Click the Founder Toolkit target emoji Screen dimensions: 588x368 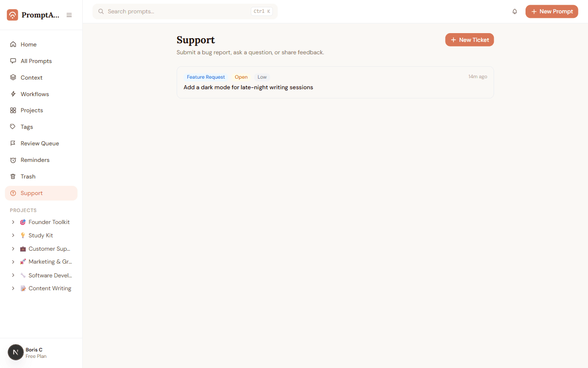pos(23,222)
